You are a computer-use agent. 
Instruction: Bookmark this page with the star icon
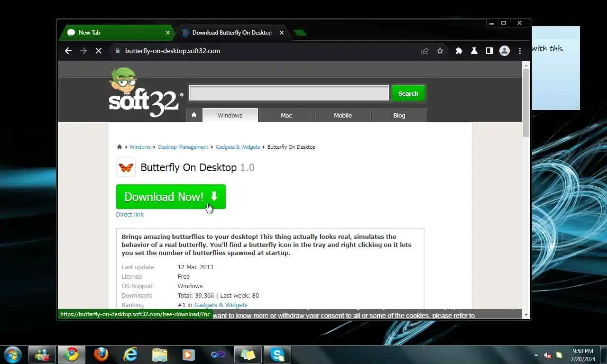tap(440, 51)
